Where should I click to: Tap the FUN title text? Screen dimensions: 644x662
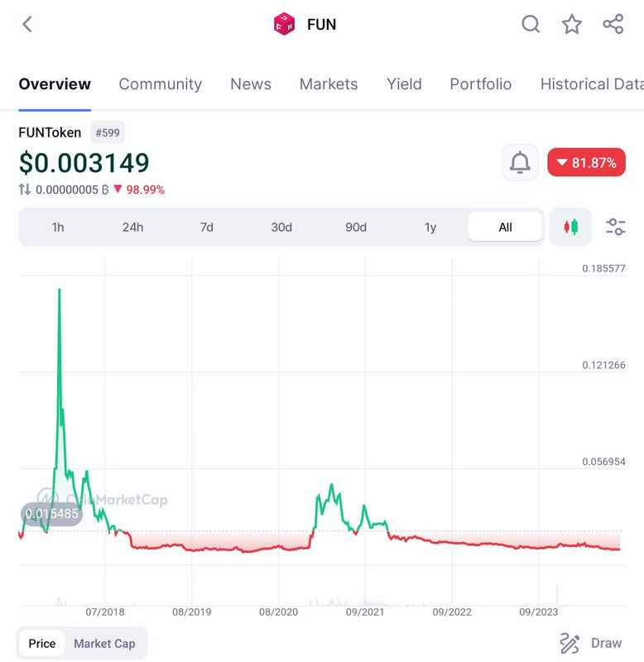[x=321, y=25]
